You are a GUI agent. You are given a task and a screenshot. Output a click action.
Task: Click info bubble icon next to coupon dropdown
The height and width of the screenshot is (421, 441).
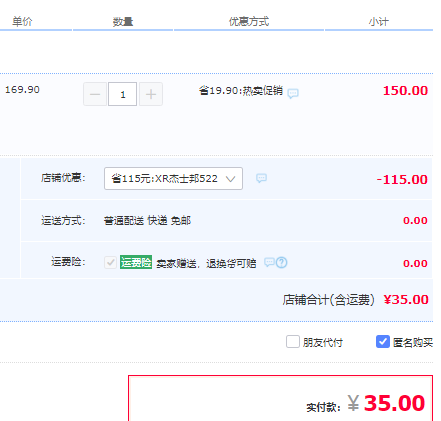pos(261,178)
